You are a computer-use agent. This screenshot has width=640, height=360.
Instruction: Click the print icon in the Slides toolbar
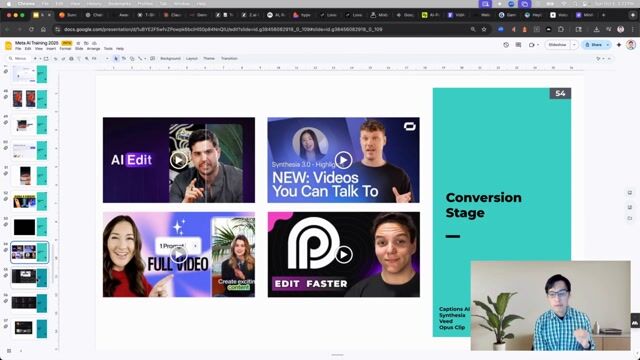pos(71,58)
